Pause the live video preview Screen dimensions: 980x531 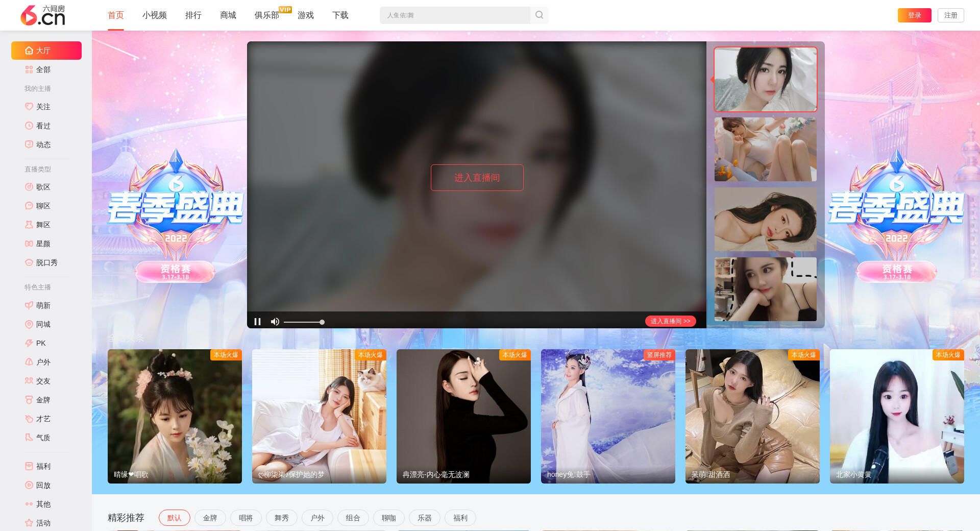[258, 322]
